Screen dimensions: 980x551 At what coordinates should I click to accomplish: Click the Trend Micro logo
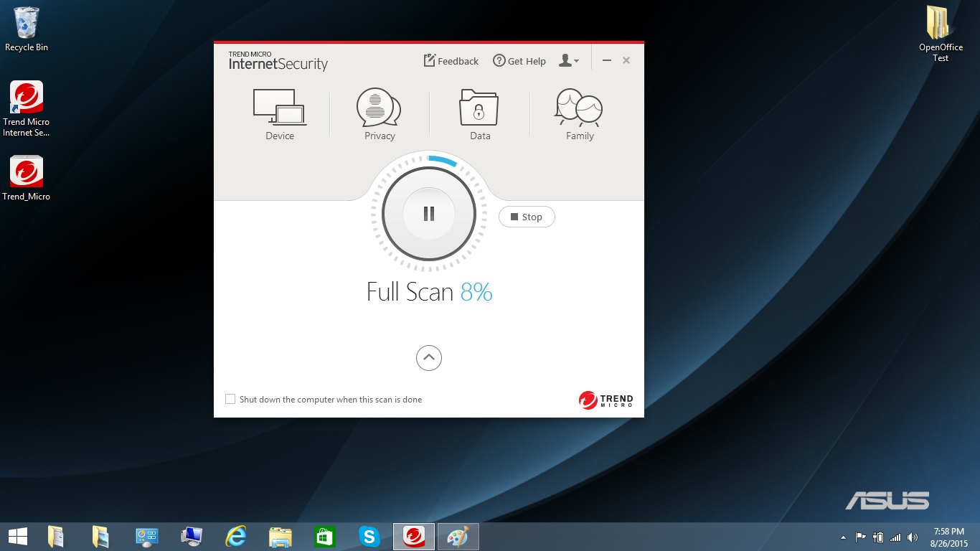[x=606, y=400]
